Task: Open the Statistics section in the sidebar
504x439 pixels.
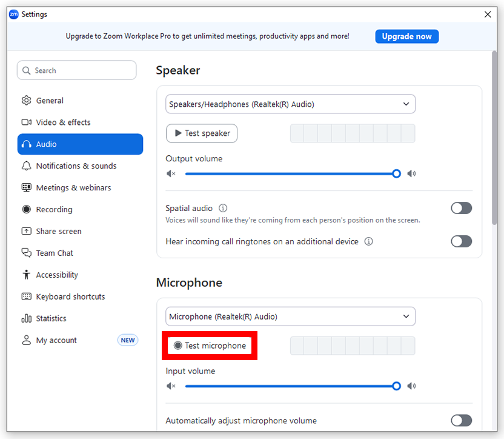Action: (x=26, y=318)
